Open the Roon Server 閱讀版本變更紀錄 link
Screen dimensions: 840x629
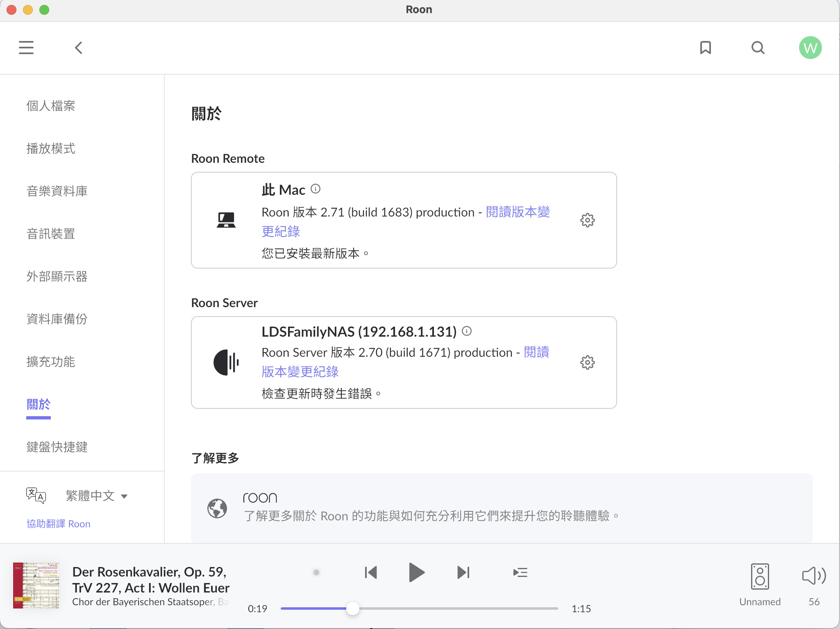tap(405, 362)
